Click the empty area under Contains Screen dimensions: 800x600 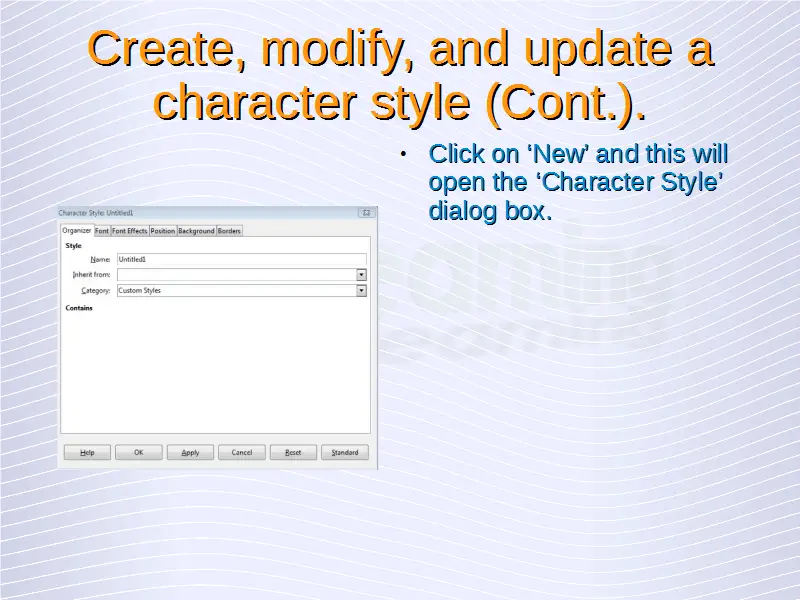(x=215, y=370)
